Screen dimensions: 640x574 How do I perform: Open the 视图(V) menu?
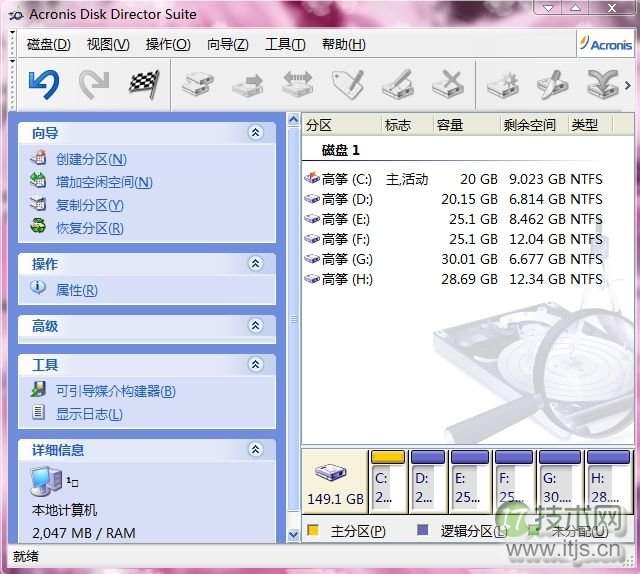click(108, 44)
